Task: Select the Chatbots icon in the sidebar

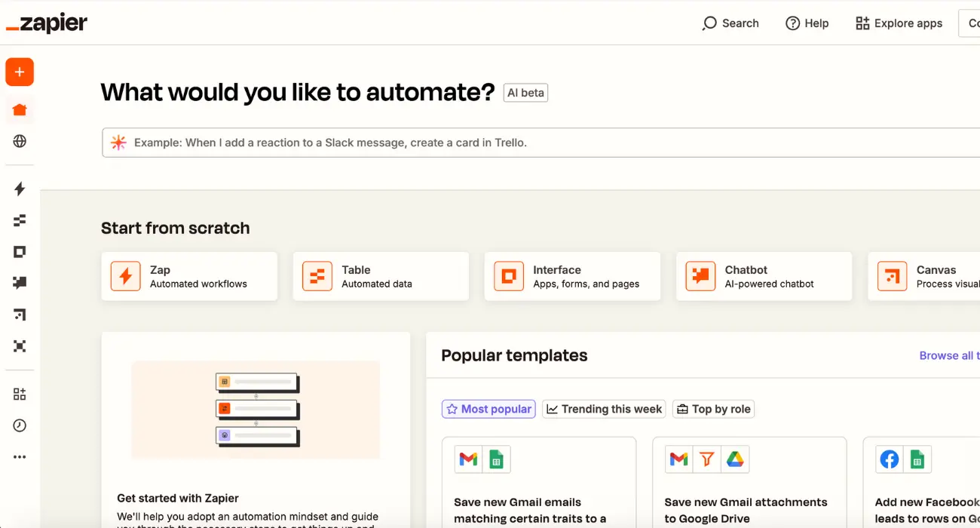Action: (x=20, y=283)
